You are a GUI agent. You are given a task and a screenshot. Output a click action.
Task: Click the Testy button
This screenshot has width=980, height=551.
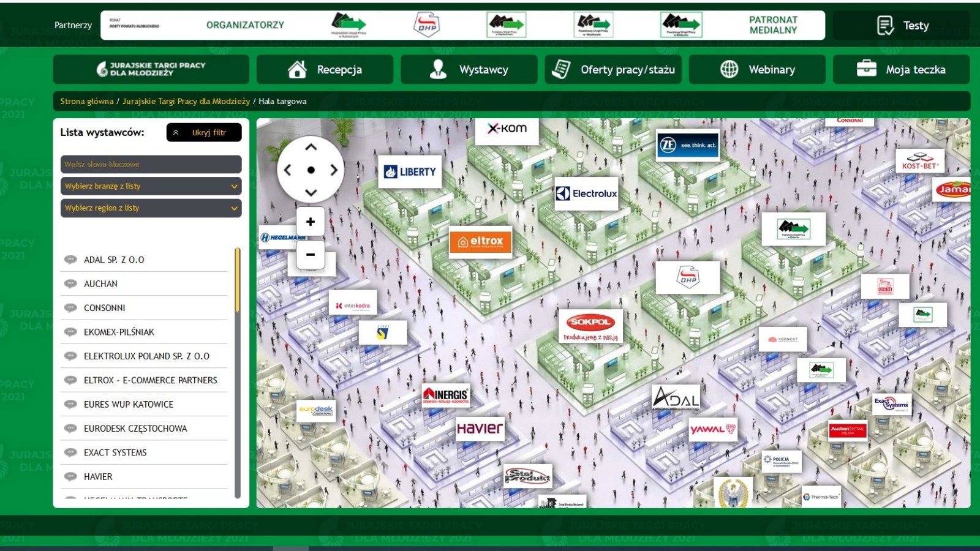pos(902,25)
